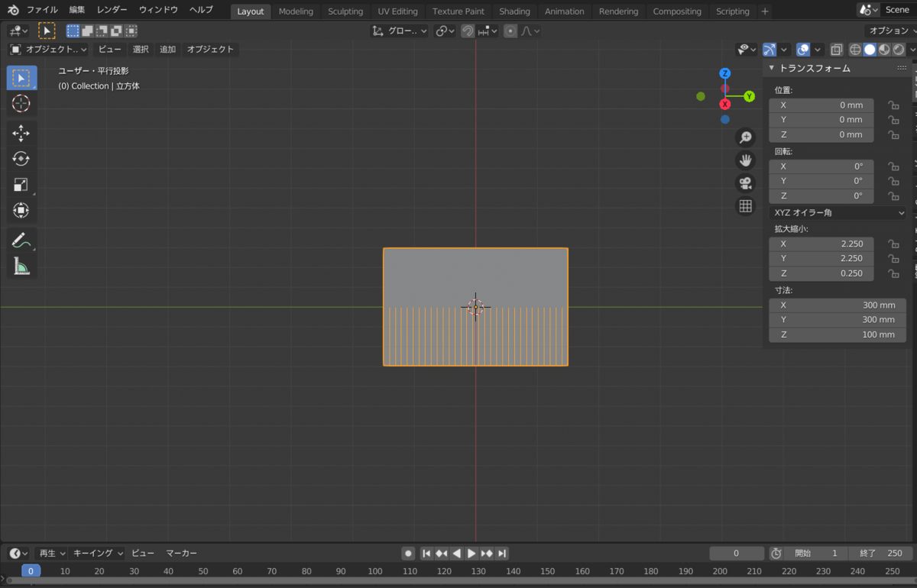Switch to wireframe shading
The height and width of the screenshot is (588, 917).
(856, 50)
